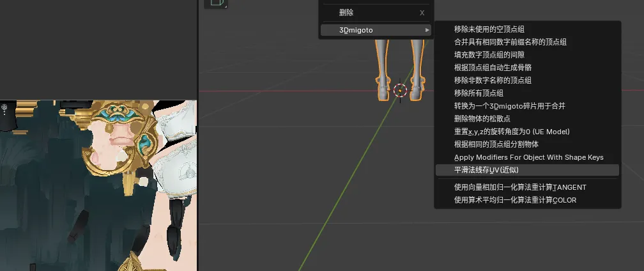Choose 填充数字顶点组的间隙
Screen dimensions: 644x271
pos(527,54)
